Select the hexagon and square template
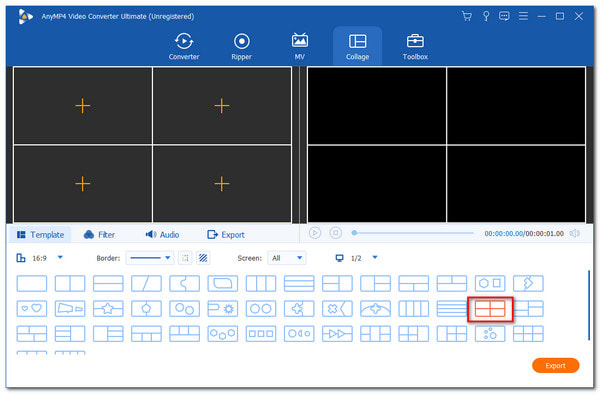The height and width of the screenshot is (394, 600). (x=490, y=283)
